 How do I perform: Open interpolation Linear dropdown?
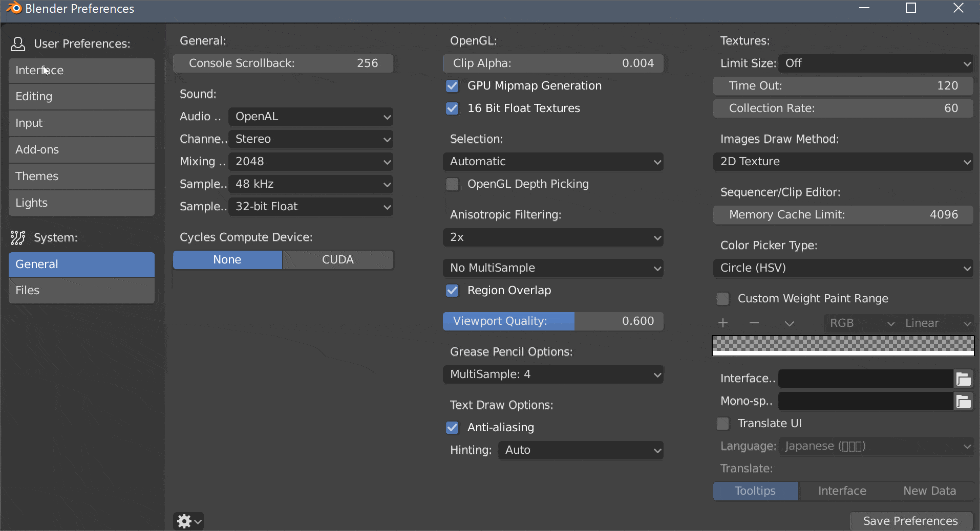pos(937,323)
